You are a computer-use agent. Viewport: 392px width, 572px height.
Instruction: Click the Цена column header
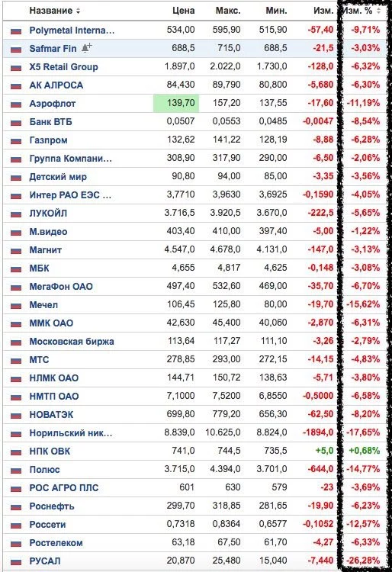pyautogui.click(x=184, y=11)
